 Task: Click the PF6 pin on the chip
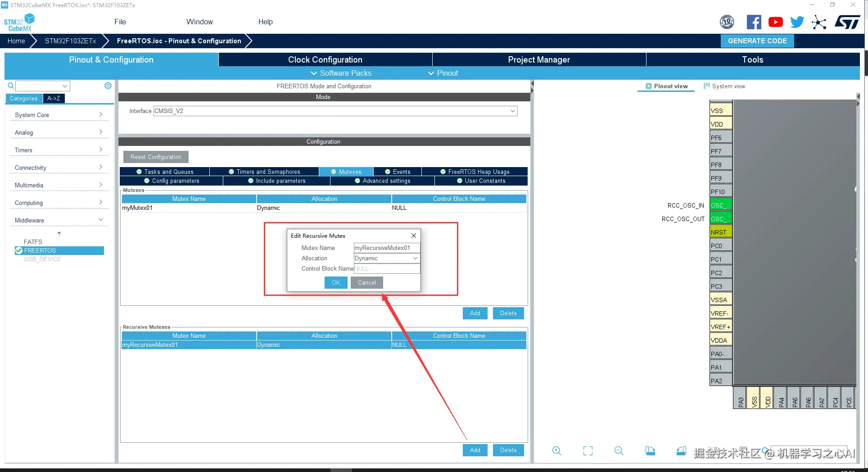point(721,137)
